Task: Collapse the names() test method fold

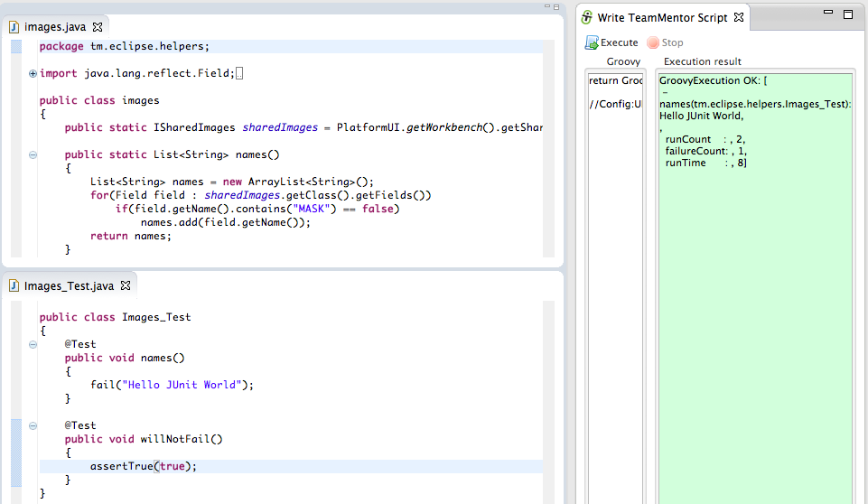Action: [33, 344]
